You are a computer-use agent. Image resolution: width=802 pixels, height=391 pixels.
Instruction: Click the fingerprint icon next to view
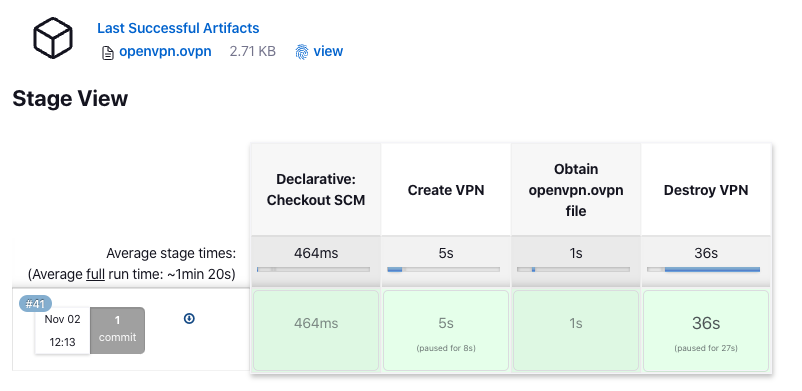(302, 52)
